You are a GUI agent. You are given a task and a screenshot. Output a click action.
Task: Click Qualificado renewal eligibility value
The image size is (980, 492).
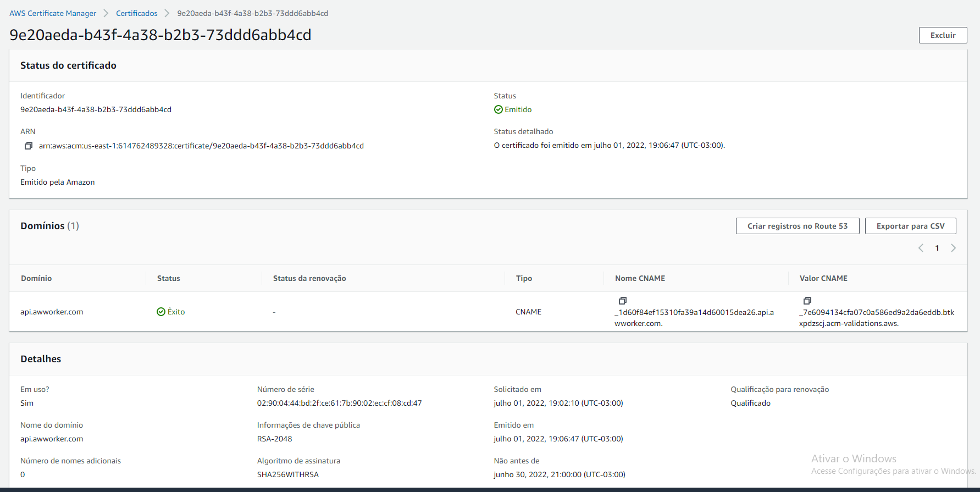click(x=750, y=403)
